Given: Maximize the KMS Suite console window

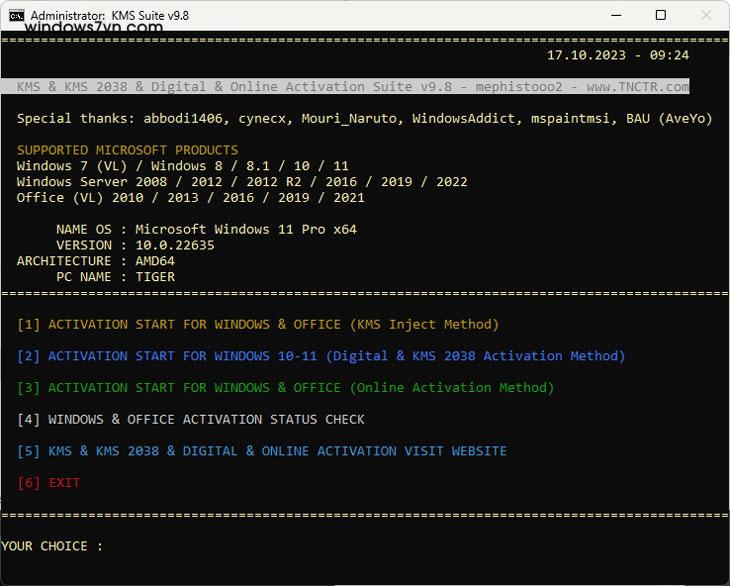Looking at the screenshot, I should click(x=660, y=15).
